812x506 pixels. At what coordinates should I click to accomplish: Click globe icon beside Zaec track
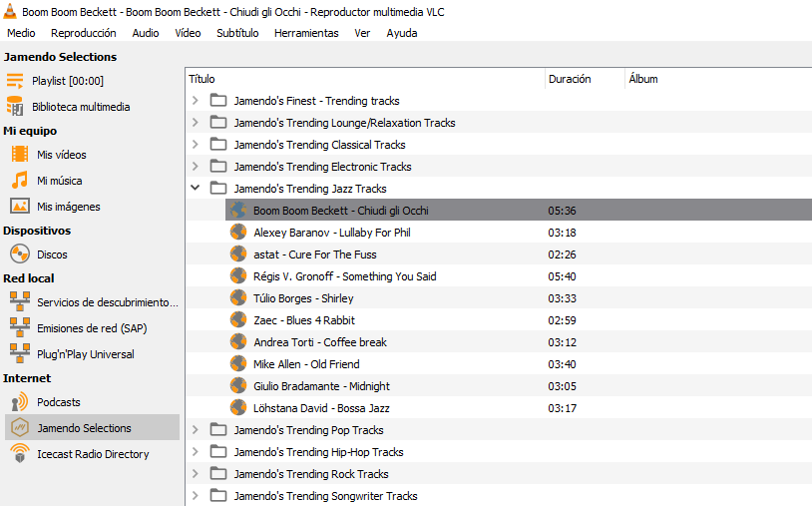(238, 319)
